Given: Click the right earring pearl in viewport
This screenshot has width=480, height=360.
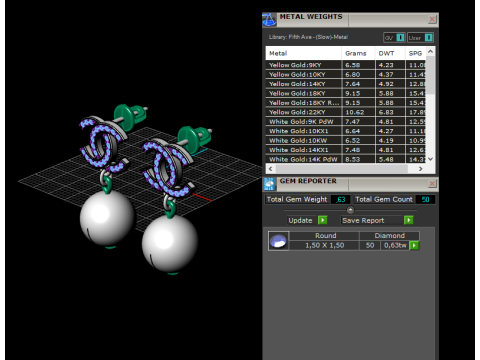Looking at the screenshot, I should click(x=170, y=243).
